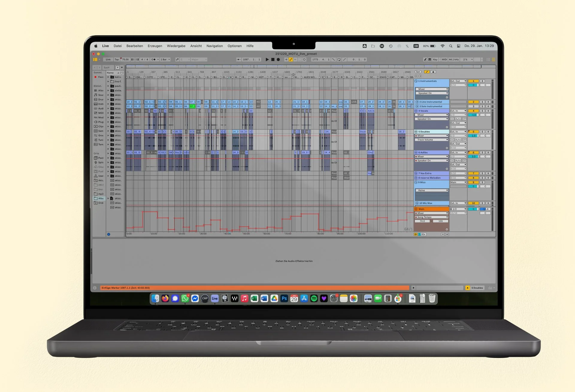The image size is (575, 392).
Task: Click the Set locator button above the tracks
Action: [x=418, y=72]
